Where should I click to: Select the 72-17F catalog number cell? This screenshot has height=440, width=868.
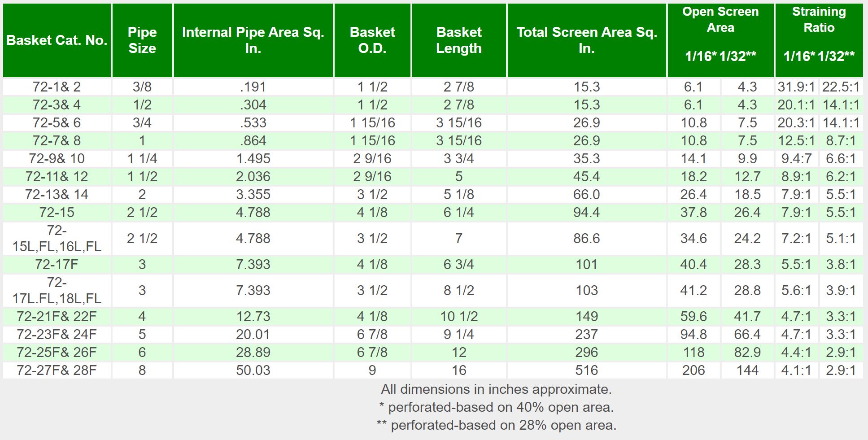[x=57, y=264]
